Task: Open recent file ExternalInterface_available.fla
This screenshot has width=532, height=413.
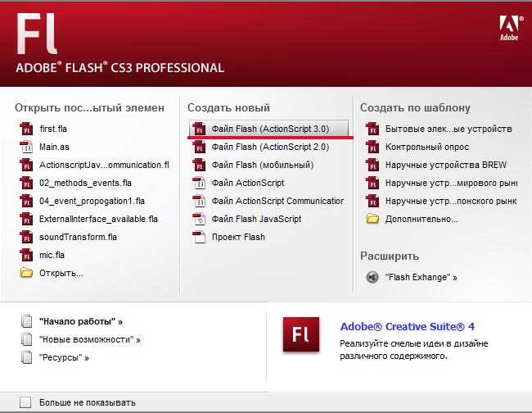Action: pyautogui.click(x=98, y=219)
